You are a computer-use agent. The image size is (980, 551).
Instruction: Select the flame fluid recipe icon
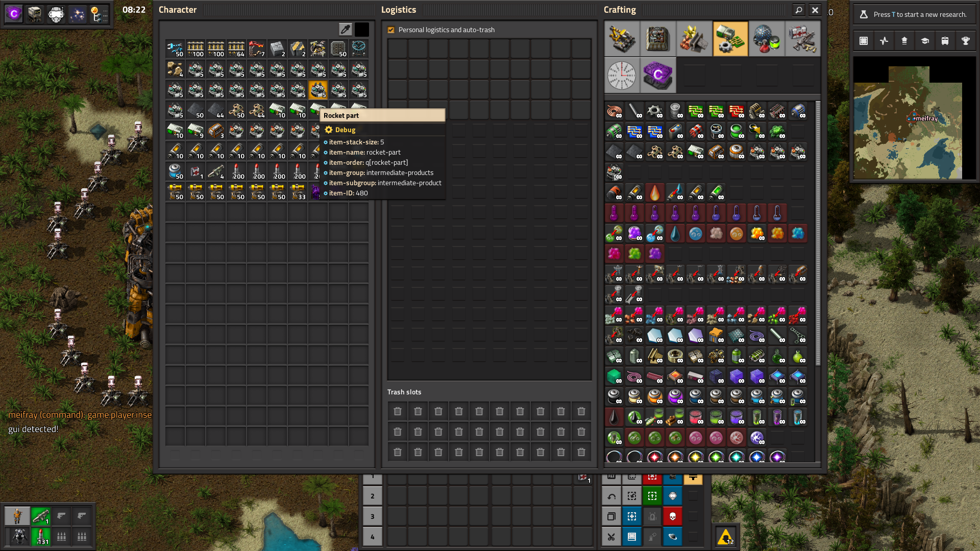point(655,192)
